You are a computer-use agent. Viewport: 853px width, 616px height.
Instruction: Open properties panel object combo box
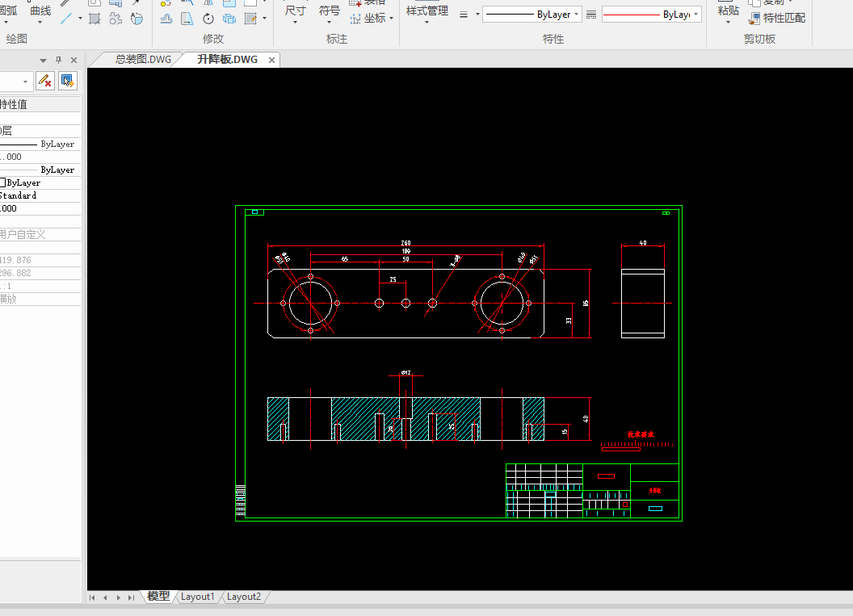coord(16,82)
